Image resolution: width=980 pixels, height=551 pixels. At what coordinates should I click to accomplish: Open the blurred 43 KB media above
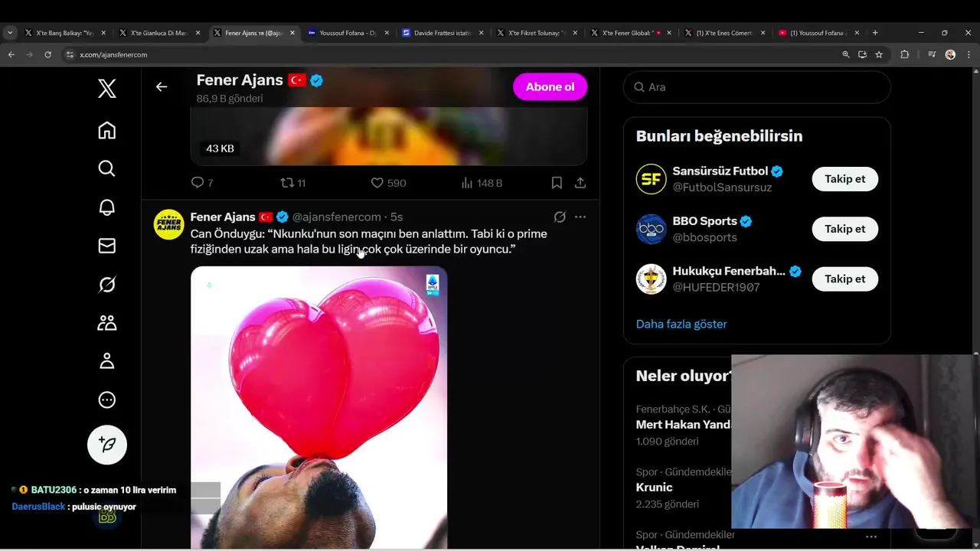[x=389, y=136]
